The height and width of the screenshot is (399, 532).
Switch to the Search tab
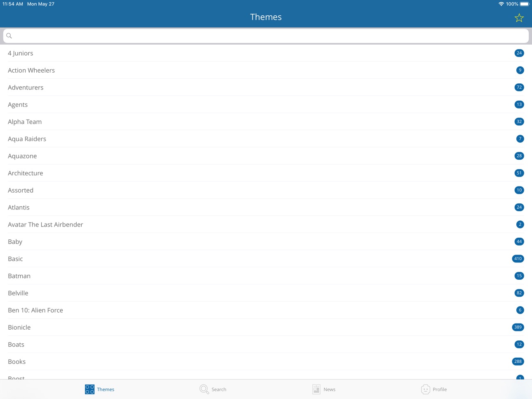click(213, 389)
